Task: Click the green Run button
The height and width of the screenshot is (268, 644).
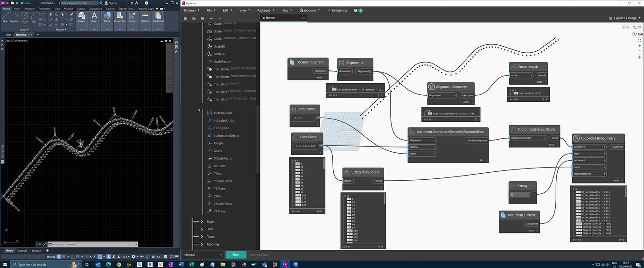Action: [x=236, y=255]
